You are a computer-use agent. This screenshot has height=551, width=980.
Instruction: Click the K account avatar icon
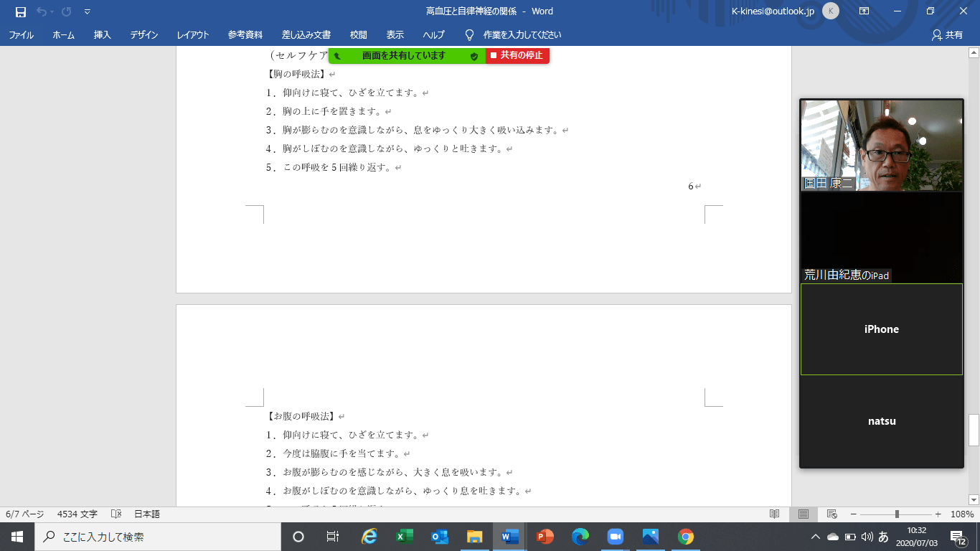coord(831,11)
